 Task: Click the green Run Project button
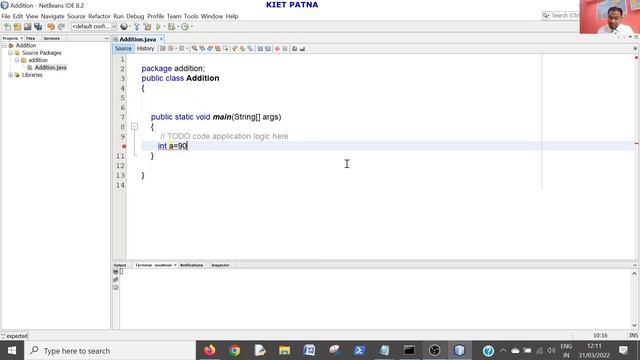click(x=158, y=27)
